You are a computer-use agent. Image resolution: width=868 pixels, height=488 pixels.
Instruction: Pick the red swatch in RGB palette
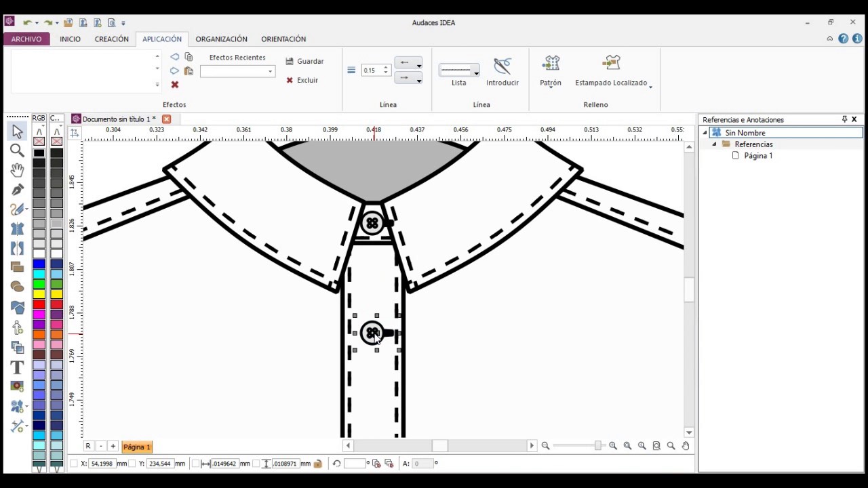tap(39, 304)
